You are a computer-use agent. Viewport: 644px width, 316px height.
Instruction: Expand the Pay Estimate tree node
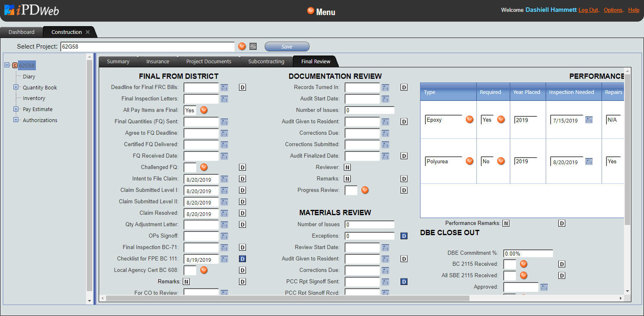click(x=16, y=109)
